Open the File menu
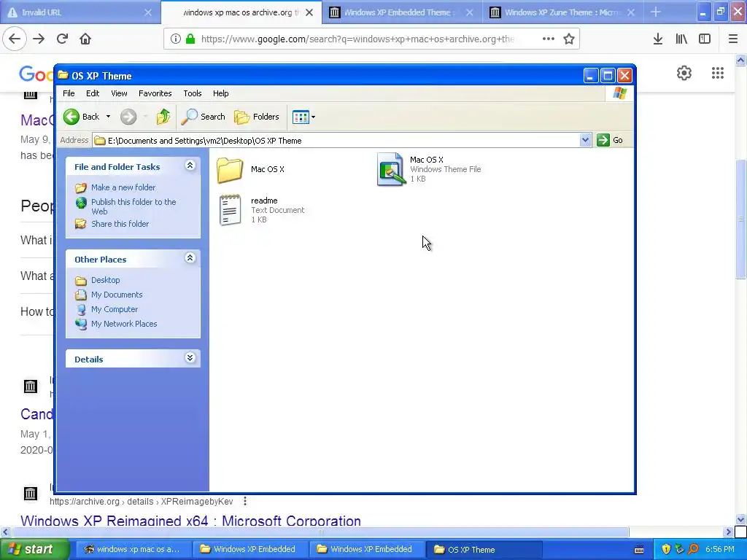Viewport: 747px width, 560px height. point(69,93)
